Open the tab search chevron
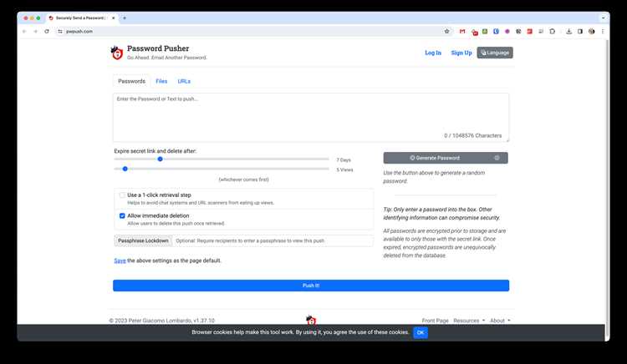Image resolution: width=627 pixels, height=364 pixels. click(x=603, y=18)
